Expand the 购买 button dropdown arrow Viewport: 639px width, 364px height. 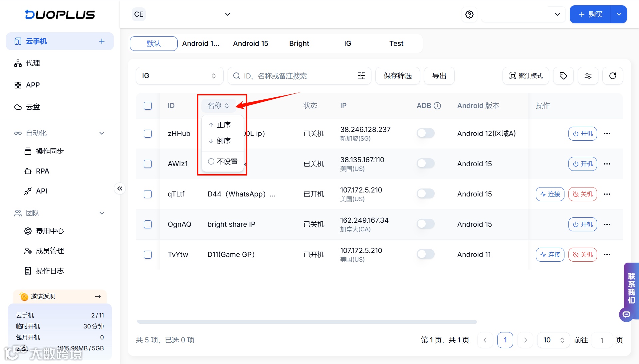coord(619,14)
